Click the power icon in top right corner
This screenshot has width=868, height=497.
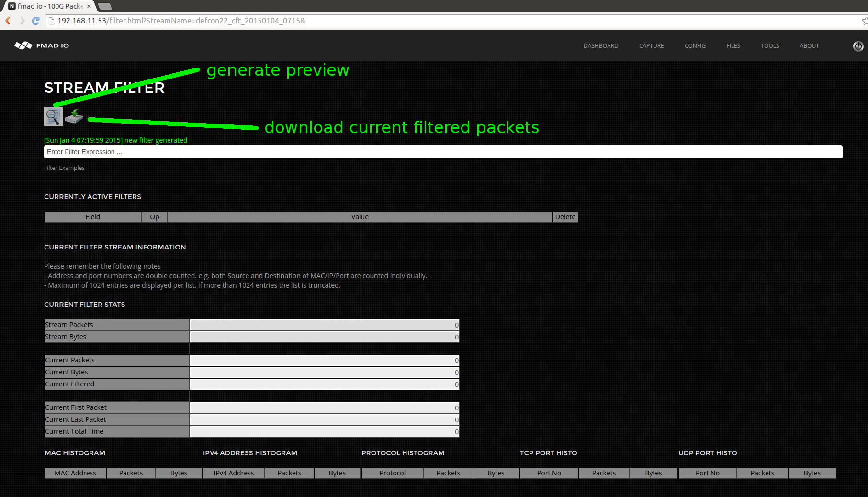point(857,46)
